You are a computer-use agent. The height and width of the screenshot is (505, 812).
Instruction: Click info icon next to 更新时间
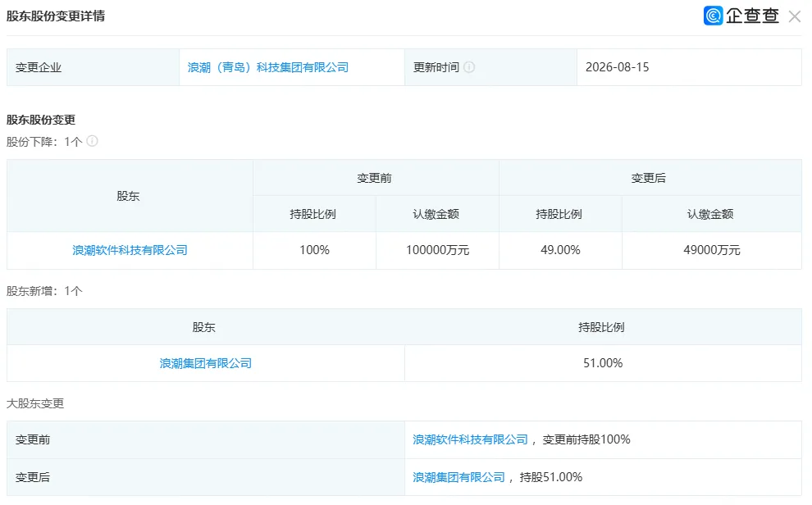click(x=469, y=67)
